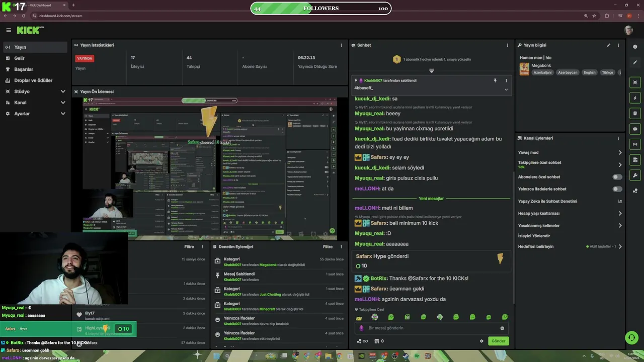Click the Kick logo in the header
This screenshot has height=362, width=644.
[30, 30]
